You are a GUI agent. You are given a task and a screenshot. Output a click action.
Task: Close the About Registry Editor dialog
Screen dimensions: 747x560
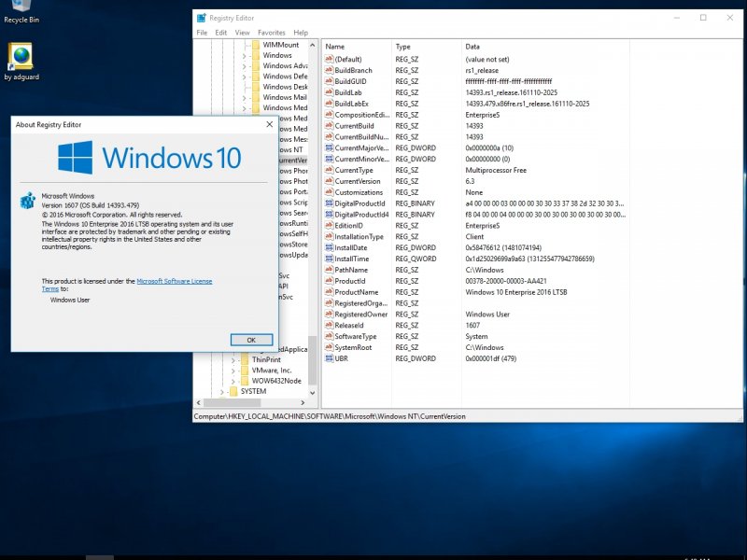coord(269,124)
